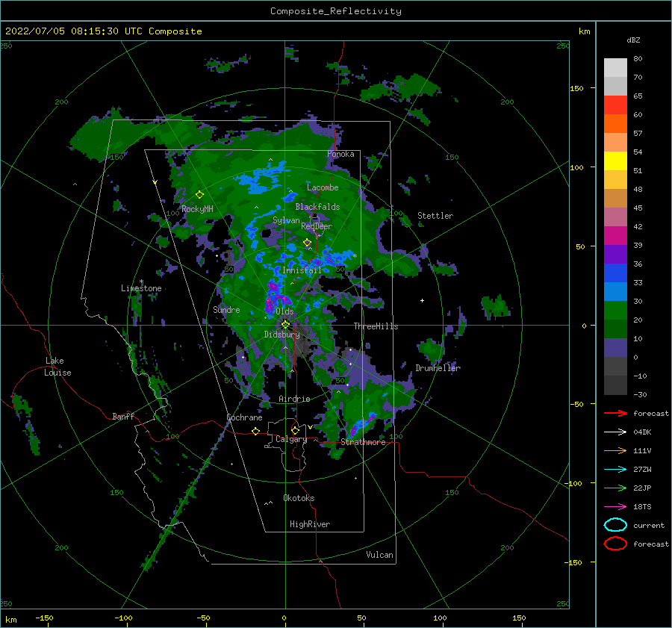The height and width of the screenshot is (628, 672).
Task: Click the HighRiver town label
Action: tap(310, 524)
